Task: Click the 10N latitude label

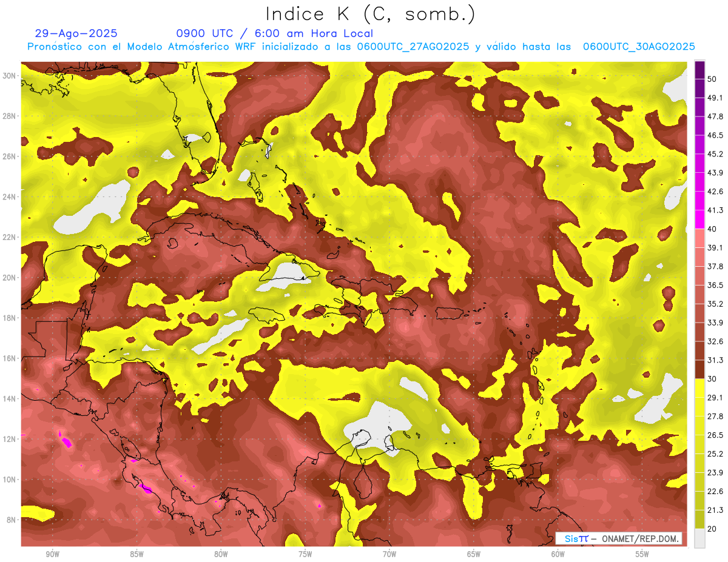Action: tap(10, 480)
